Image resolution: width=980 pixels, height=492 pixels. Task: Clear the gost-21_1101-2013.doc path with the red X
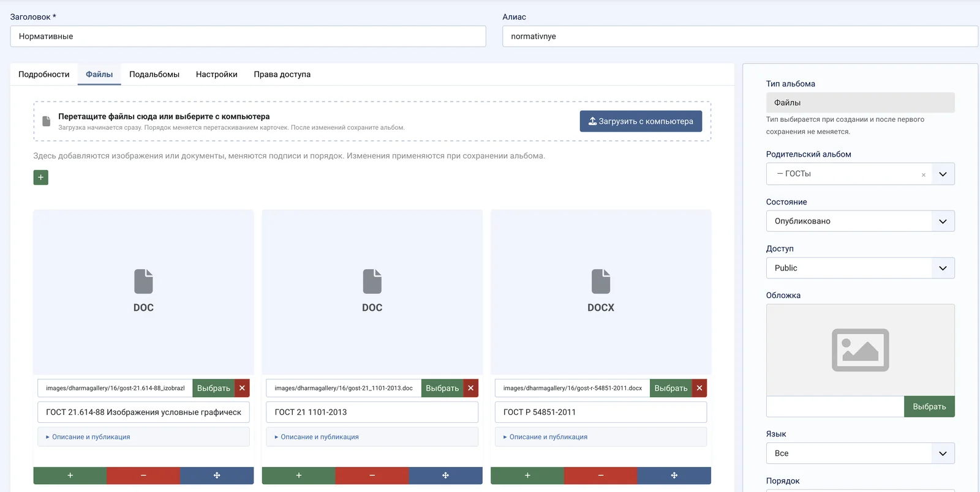pyautogui.click(x=470, y=388)
